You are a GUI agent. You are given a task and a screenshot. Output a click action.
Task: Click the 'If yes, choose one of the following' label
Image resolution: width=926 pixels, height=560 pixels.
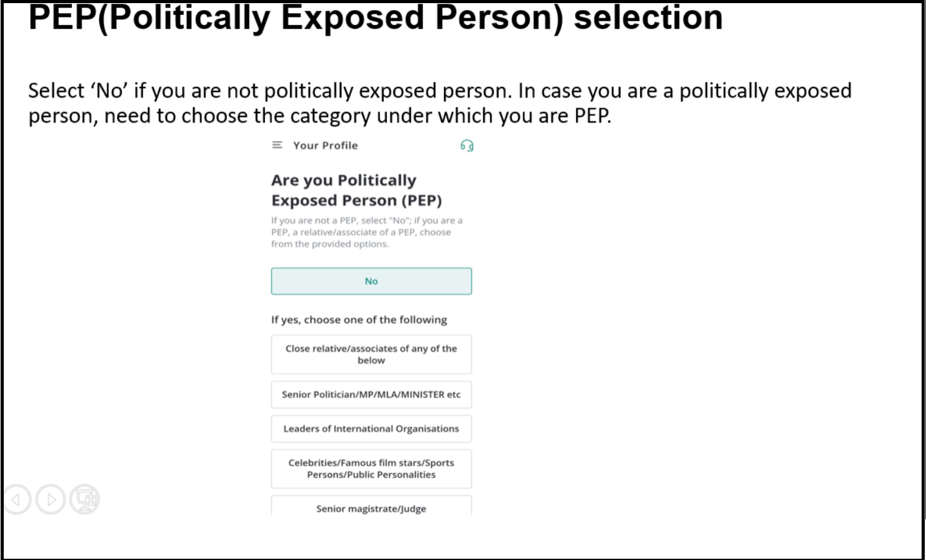click(x=359, y=320)
